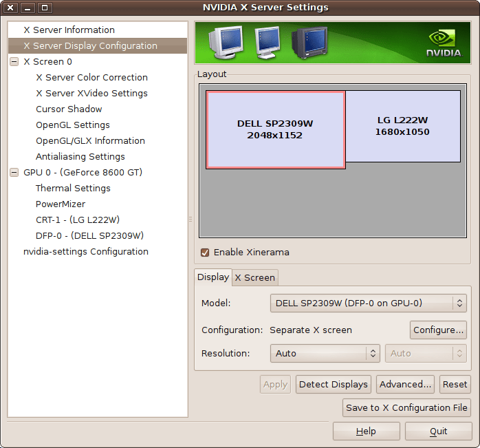Open the Model dropdown for DELL SP2309W
The image size is (480, 448).
[x=369, y=303]
